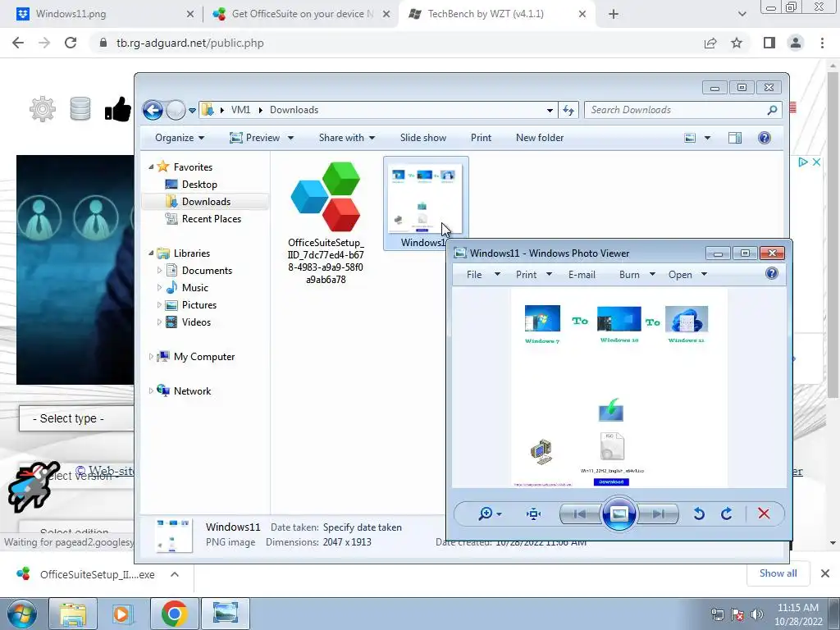The height and width of the screenshot is (630, 840).
Task: Go back in Chrome
Action: 18,43
